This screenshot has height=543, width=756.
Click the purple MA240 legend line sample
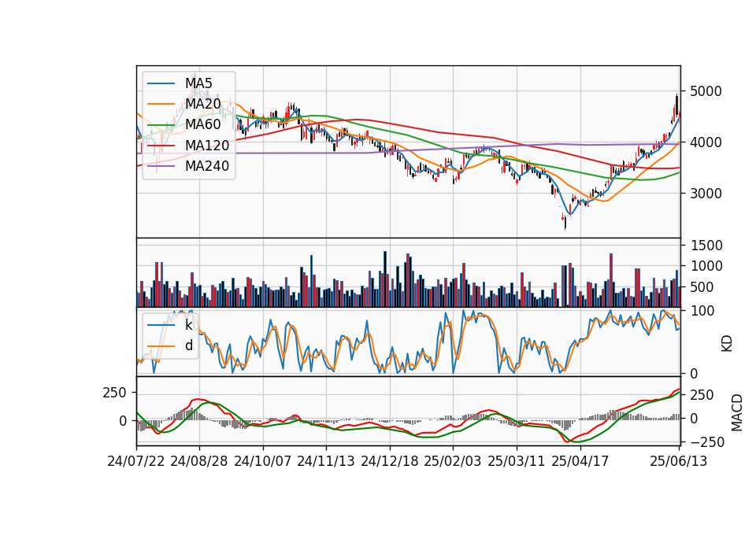[161, 166]
